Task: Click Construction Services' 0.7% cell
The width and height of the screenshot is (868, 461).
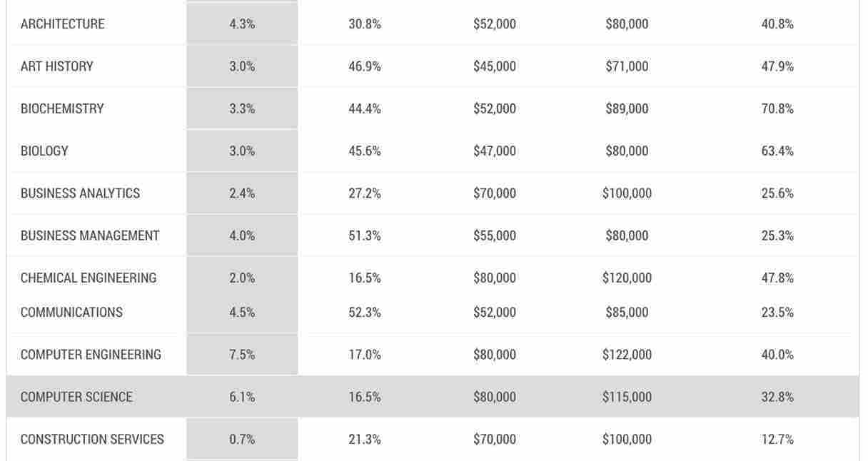Action: coord(242,439)
